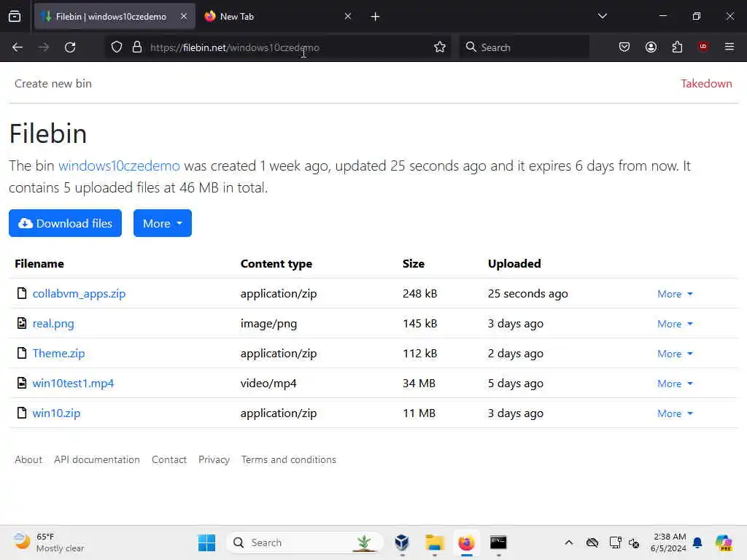The height and width of the screenshot is (560, 747).
Task: Expand the blue More dropdown button
Action: tap(163, 223)
